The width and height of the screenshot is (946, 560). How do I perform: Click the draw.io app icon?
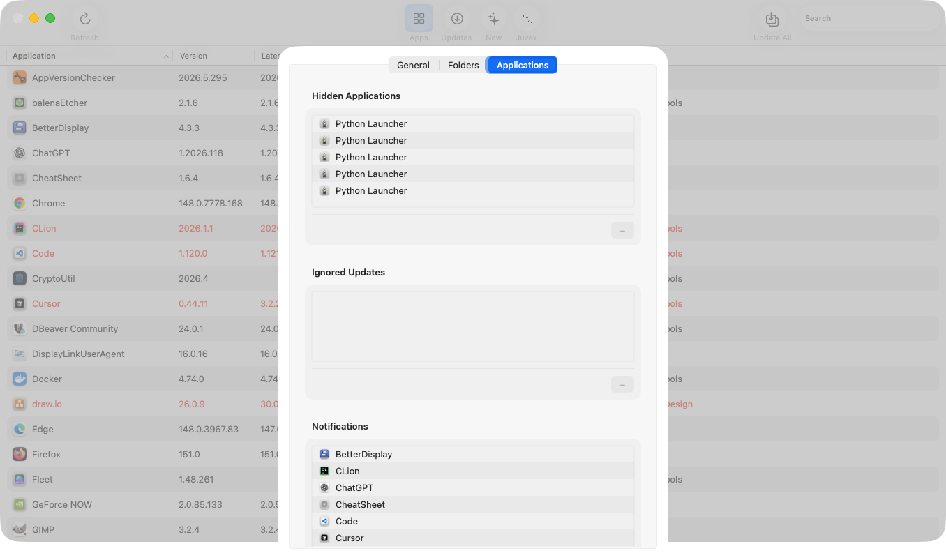(20, 404)
